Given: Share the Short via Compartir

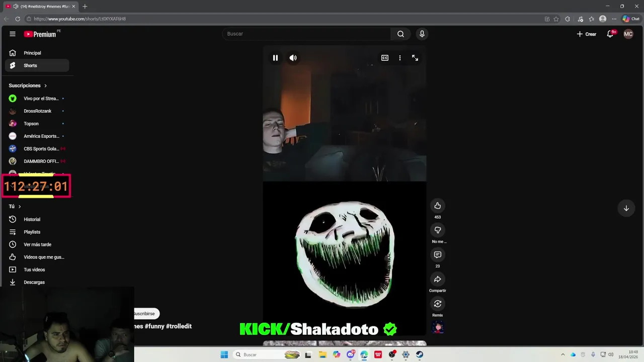Looking at the screenshot, I should point(438,279).
